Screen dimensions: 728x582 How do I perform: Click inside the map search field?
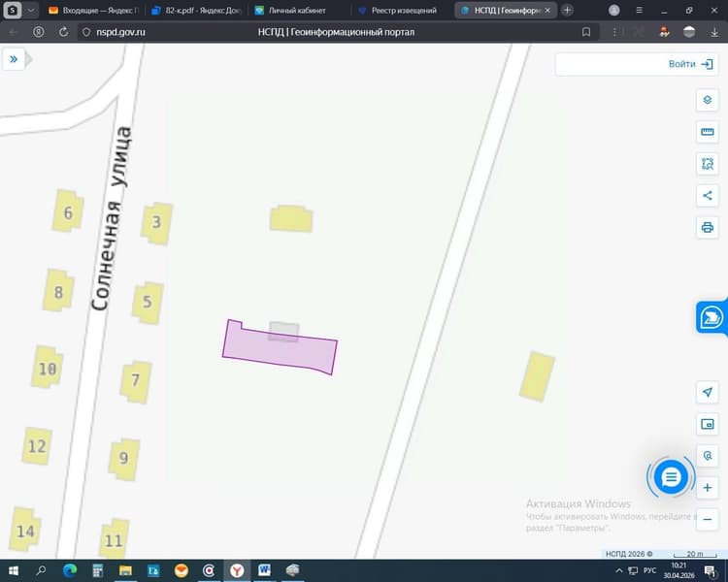pos(611,64)
